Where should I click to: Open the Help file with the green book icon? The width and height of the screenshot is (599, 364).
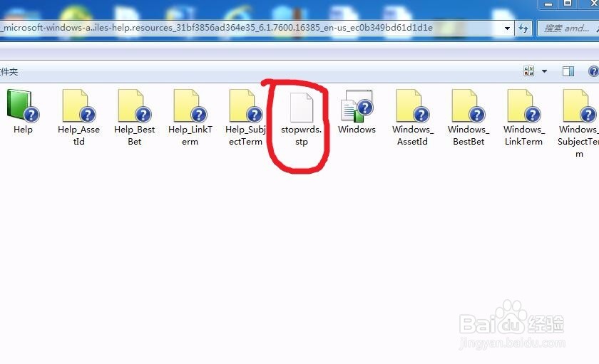tap(22, 105)
